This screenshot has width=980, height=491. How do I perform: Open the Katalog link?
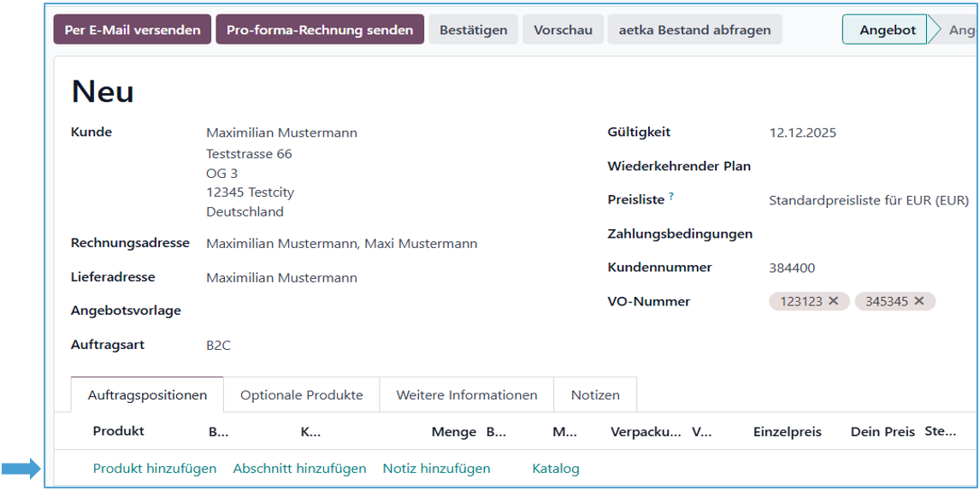coord(556,469)
